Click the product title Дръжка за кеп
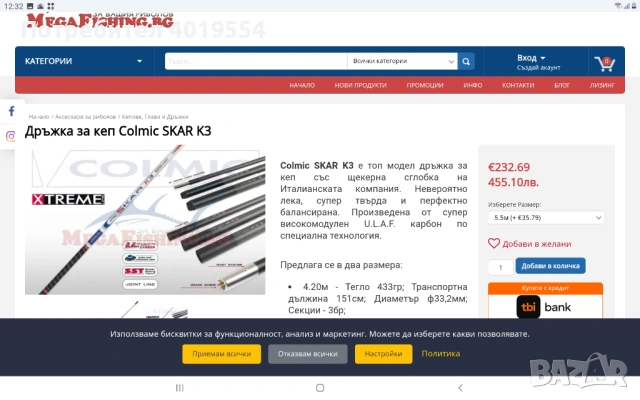The width and height of the screenshot is (640, 400). [118, 131]
